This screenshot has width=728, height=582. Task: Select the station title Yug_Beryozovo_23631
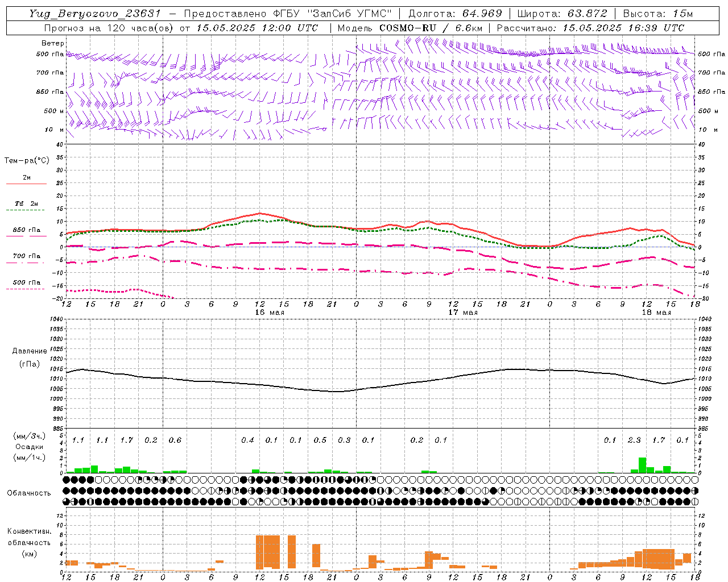[x=96, y=14]
